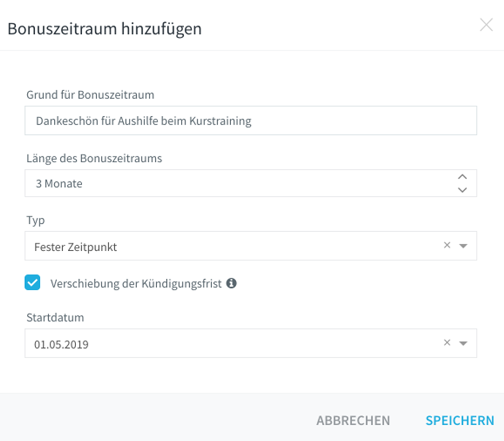The image size is (504, 441).
Task: Decrease Länge des Bonuszeitraums with down arrow
Action: click(x=462, y=190)
